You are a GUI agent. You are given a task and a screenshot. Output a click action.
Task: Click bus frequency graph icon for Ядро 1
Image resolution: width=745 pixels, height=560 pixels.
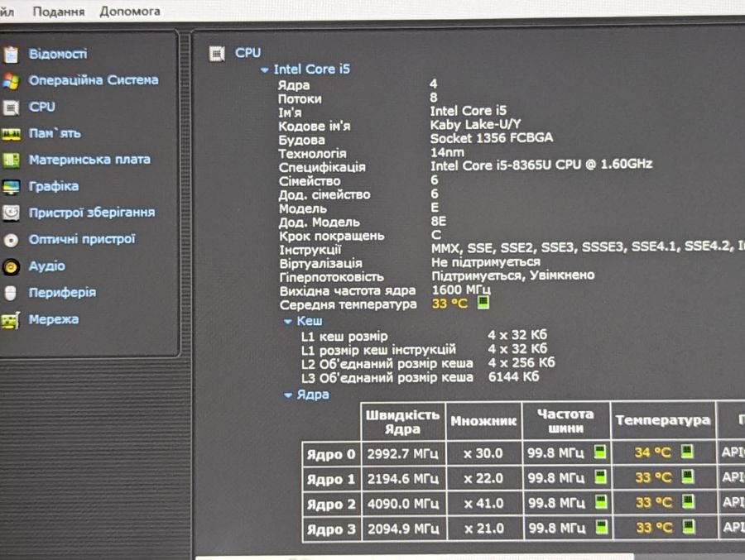tap(601, 476)
